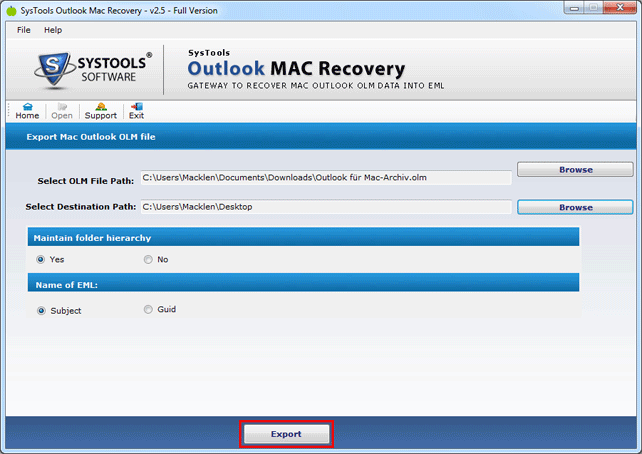Image resolution: width=642 pixels, height=454 pixels.
Task: Click the destination path field
Action: (x=326, y=207)
